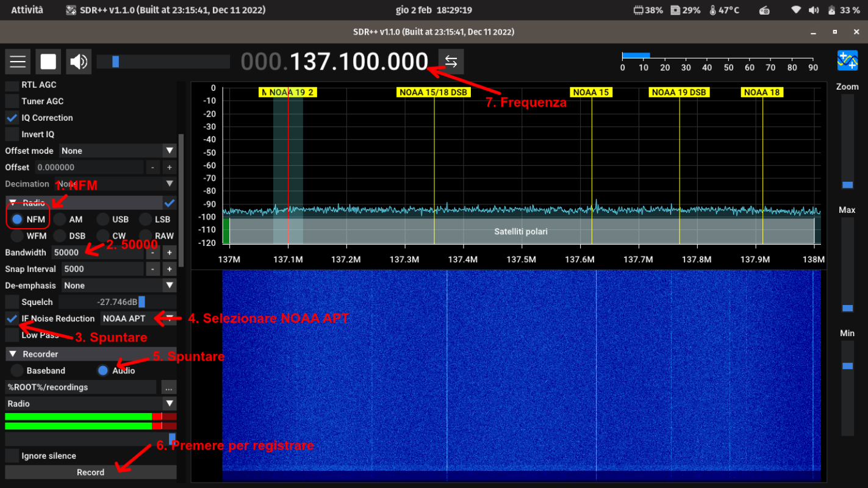Enable the Tuner AGC checkbox
Image resolution: width=868 pixels, height=488 pixels.
click(12, 101)
